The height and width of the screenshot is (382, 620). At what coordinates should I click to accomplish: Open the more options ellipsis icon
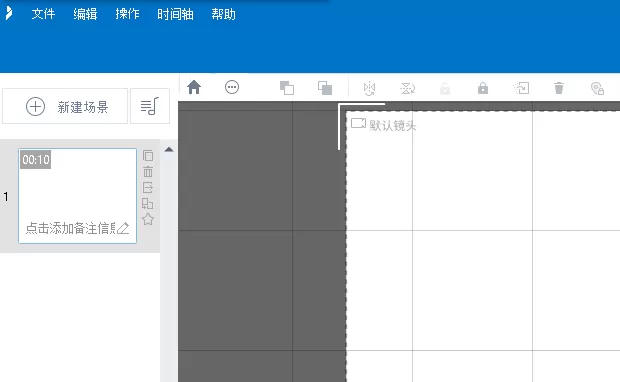click(x=232, y=87)
